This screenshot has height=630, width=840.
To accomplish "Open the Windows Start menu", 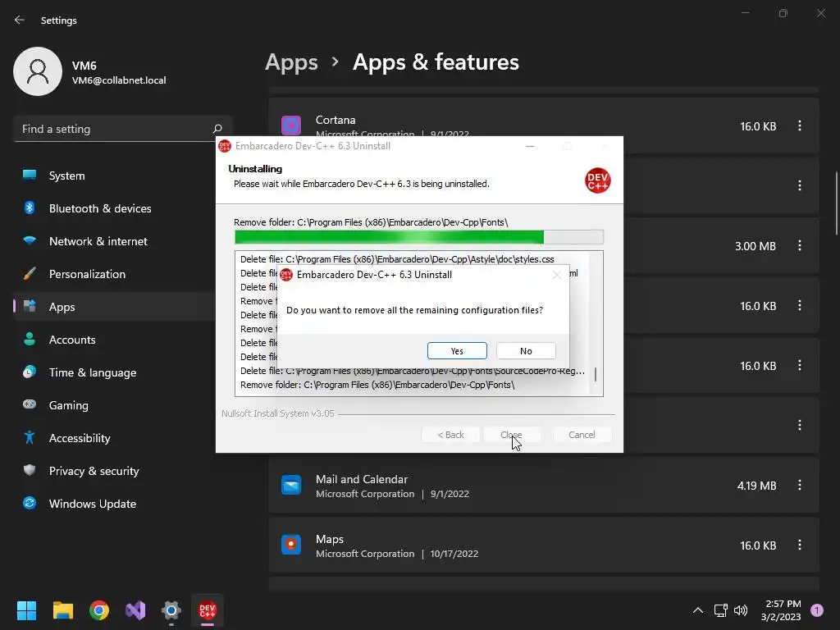I will 26,610.
